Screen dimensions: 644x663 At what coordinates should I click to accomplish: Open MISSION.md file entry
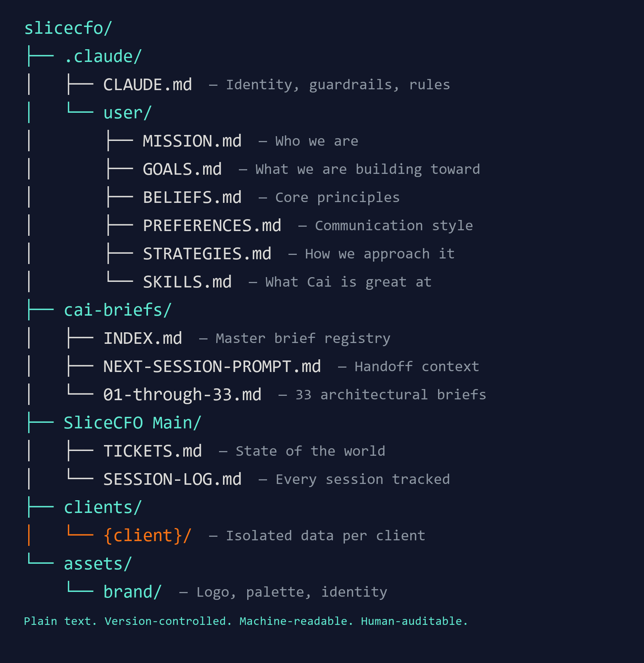[192, 141]
